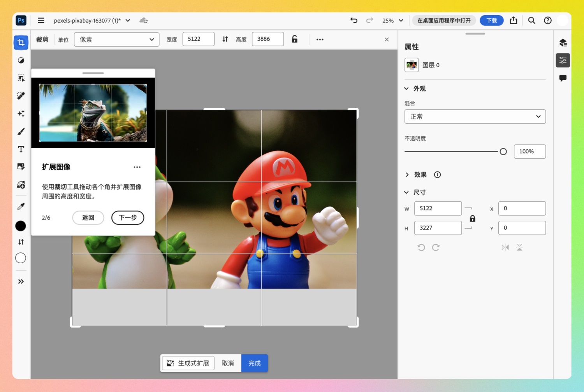Open the file name dropdown chevron
The height and width of the screenshot is (392, 584).
click(x=128, y=20)
